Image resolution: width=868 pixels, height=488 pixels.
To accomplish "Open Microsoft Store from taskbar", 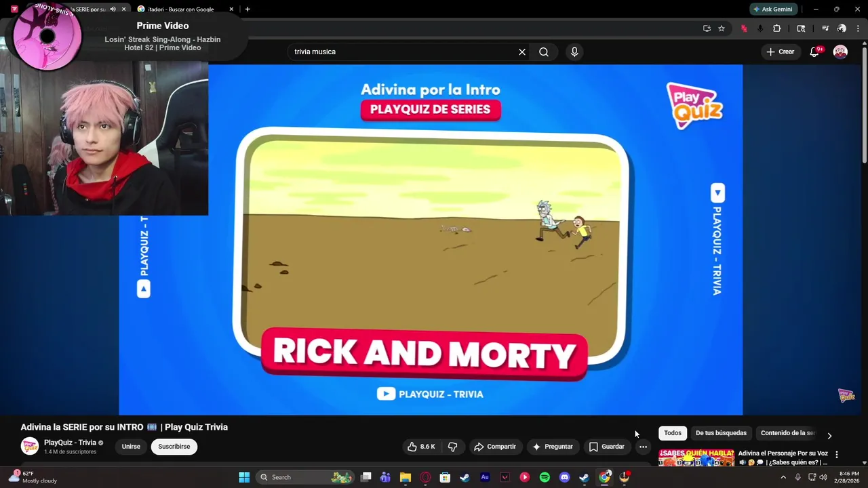I will pos(445,477).
